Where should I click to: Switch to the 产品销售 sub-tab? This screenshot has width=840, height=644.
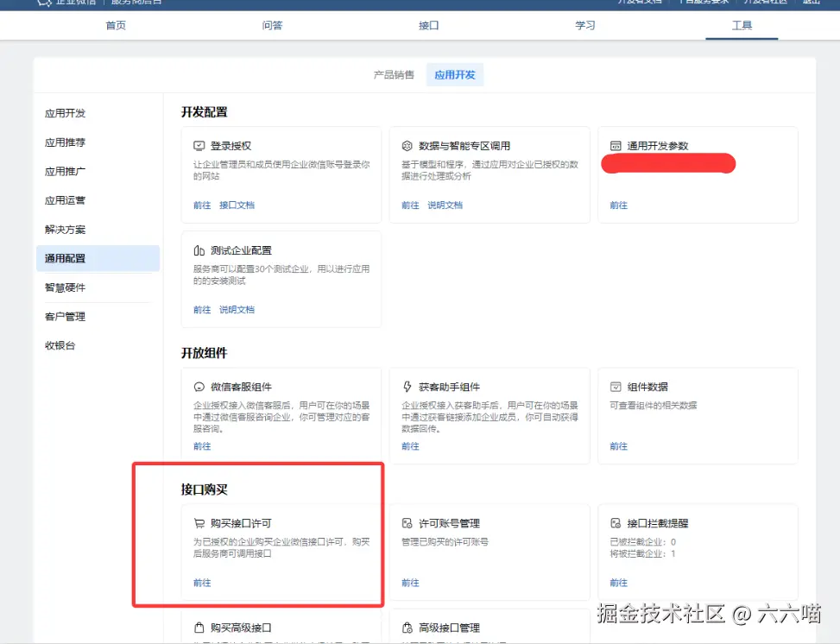[394, 74]
